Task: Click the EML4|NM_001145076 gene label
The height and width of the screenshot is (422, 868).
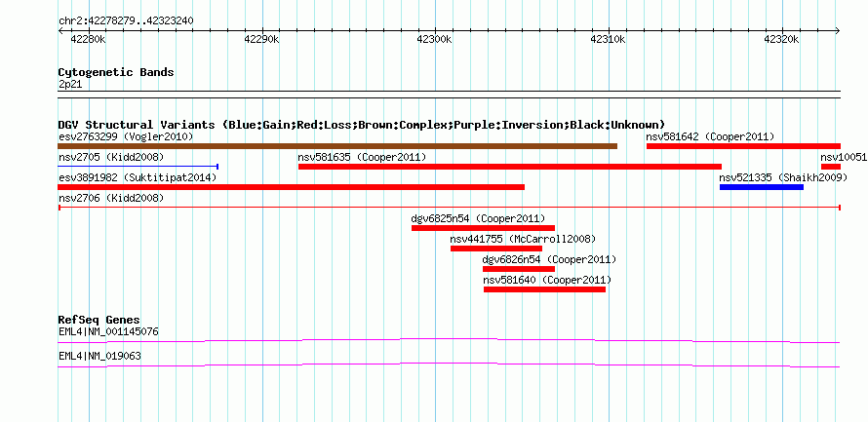Action: (x=108, y=331)
